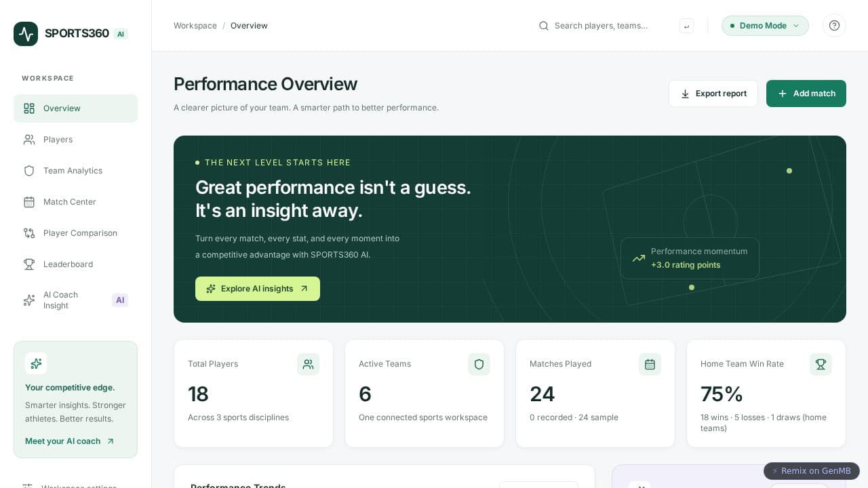Click the Explore AI insights button

[258, 289]
